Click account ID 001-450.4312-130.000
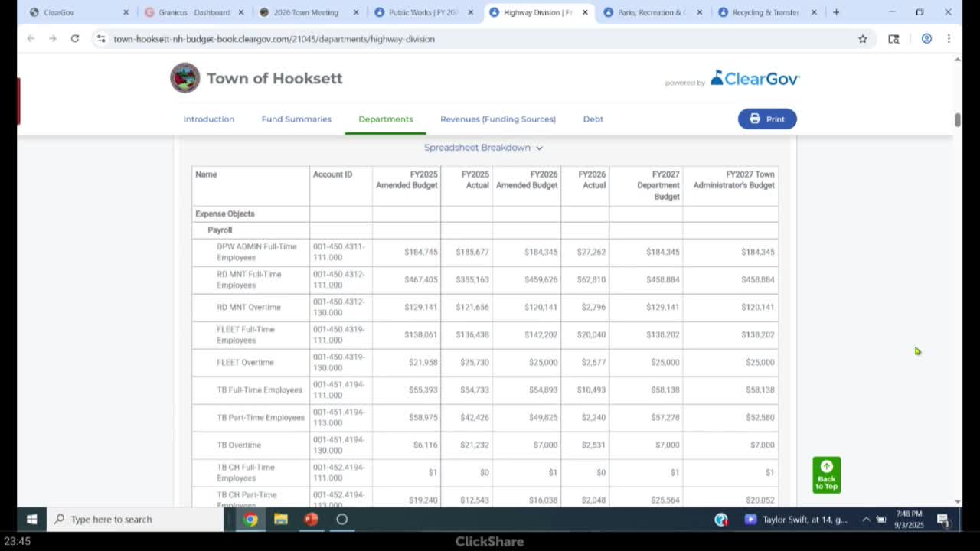This screenshot has height=551, width=980. tap(339, 307)
